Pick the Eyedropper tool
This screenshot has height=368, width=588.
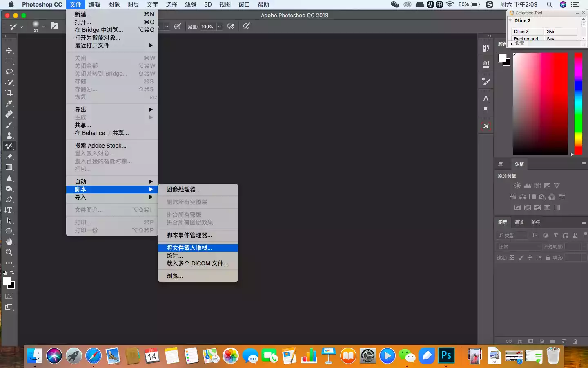(x=9, y=103)
